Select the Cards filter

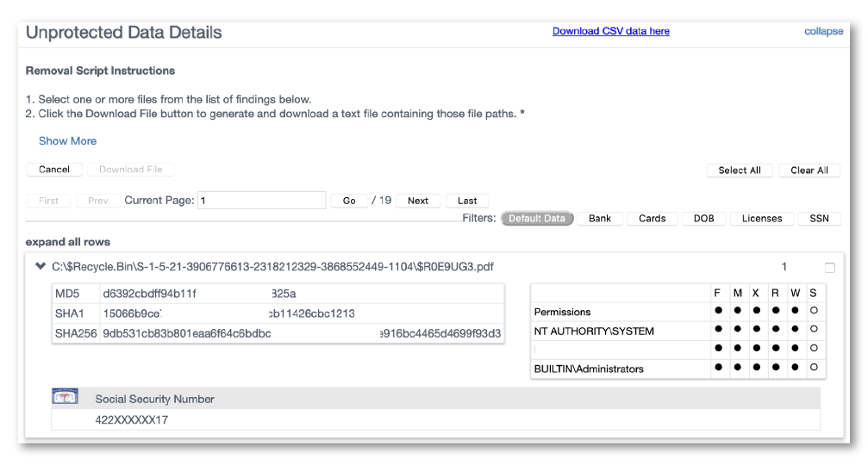pyautogui.click(x=653, y=219)
